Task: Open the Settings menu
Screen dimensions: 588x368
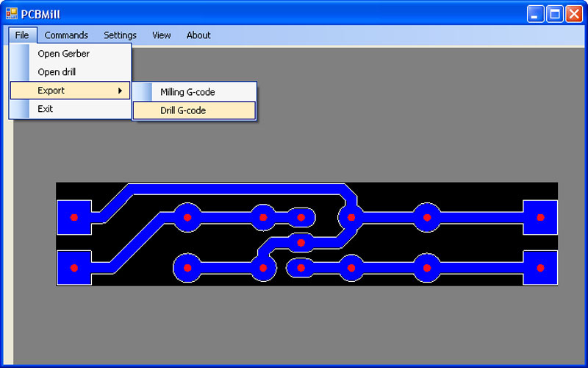Action: pyautogui.click(x=120, y=35)
